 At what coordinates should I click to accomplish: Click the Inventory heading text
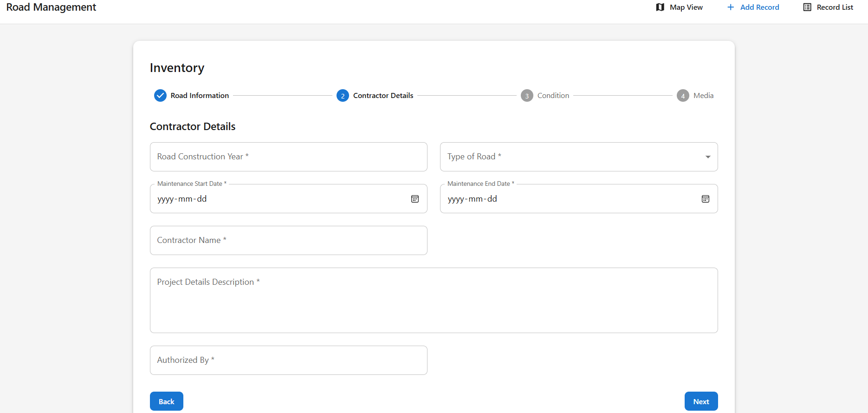177,68
